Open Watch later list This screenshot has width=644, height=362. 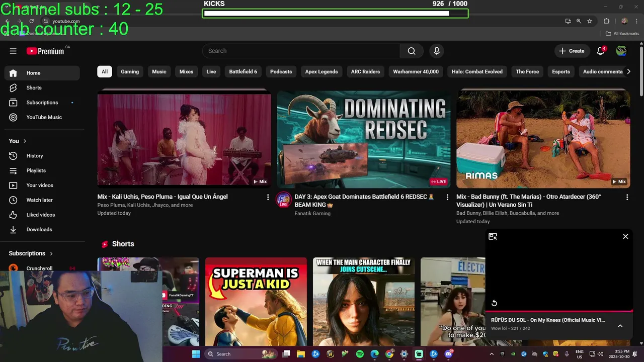point(42,200)
